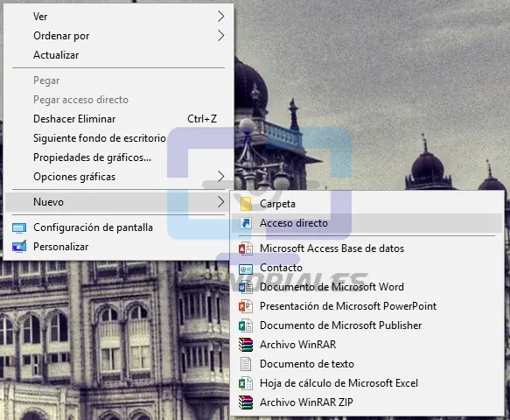Choose Actualizar from the context menu

tap(118, 55)
